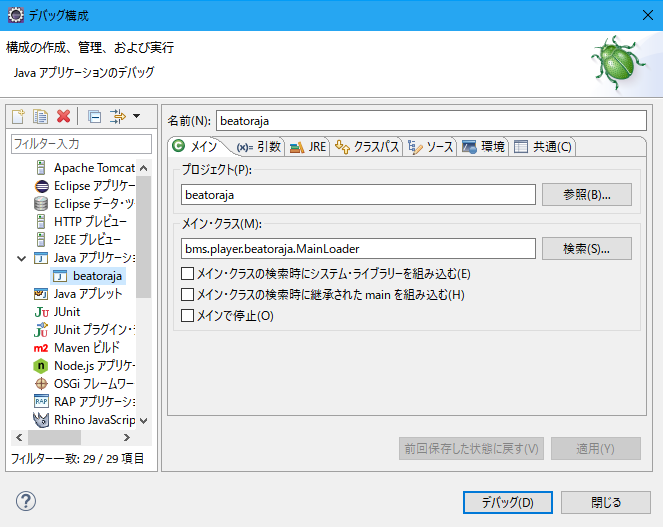Click the JUnit プラグイン・テスト icon
The height and width of the screenshot is (527, 663).
(x=41, y=330)
